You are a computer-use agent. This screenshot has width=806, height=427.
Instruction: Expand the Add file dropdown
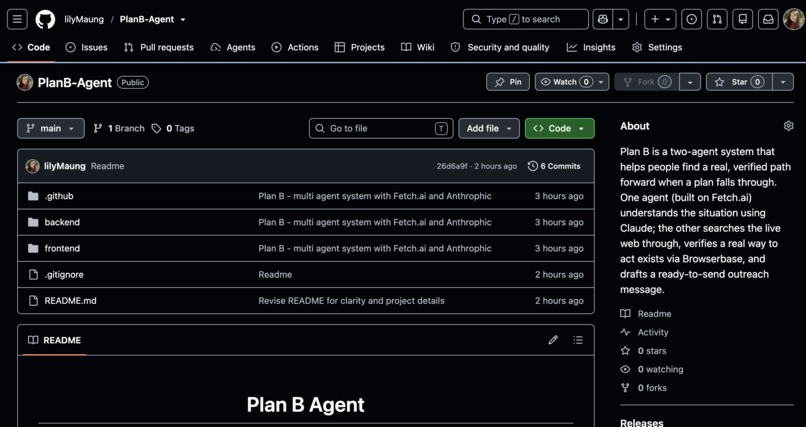489,128
